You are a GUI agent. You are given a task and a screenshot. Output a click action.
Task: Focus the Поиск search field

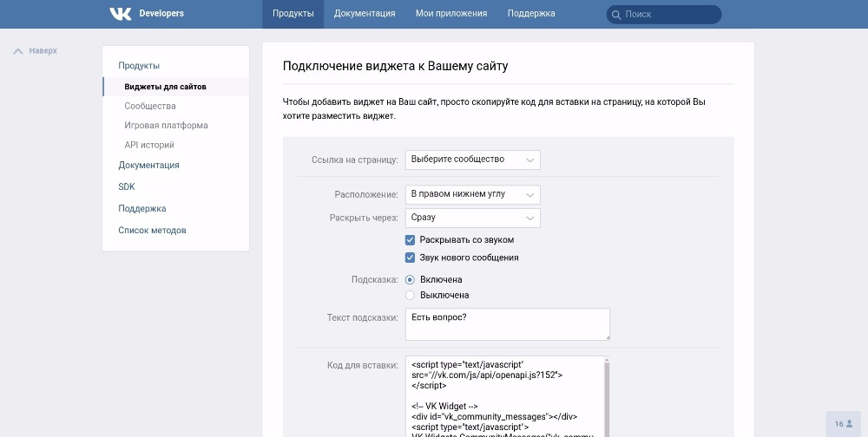[x=664, y=15]
